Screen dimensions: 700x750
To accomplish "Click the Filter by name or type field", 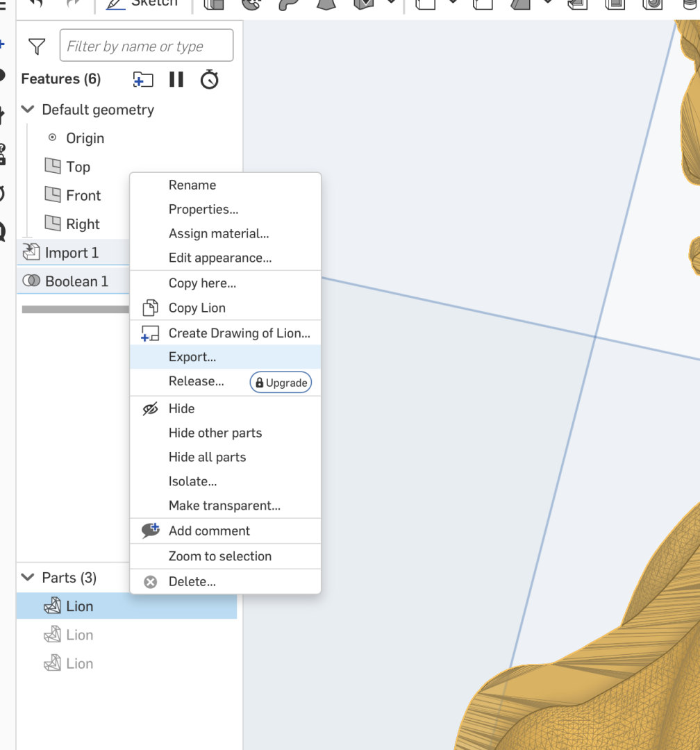I will pyautogui.click(x=146, y=44).
